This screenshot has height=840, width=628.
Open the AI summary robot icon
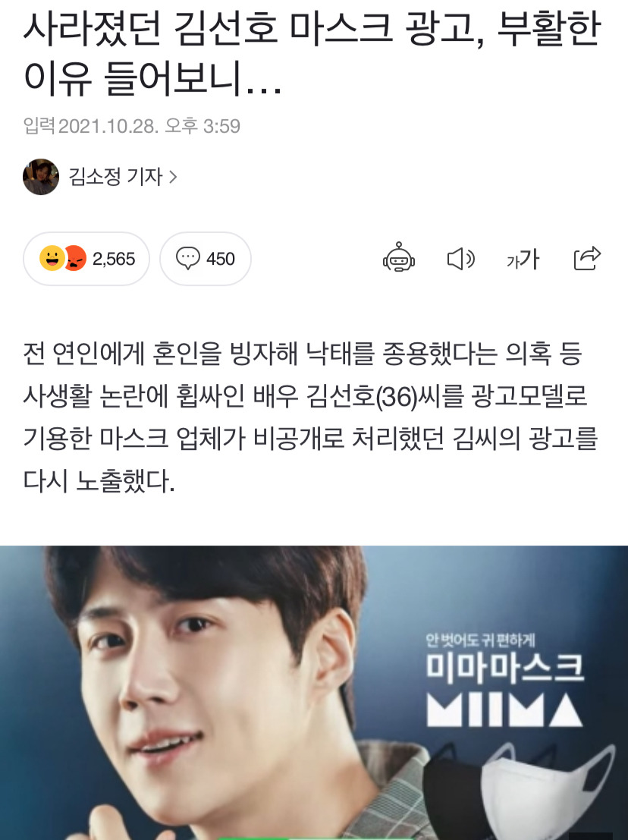click(399, 258)
